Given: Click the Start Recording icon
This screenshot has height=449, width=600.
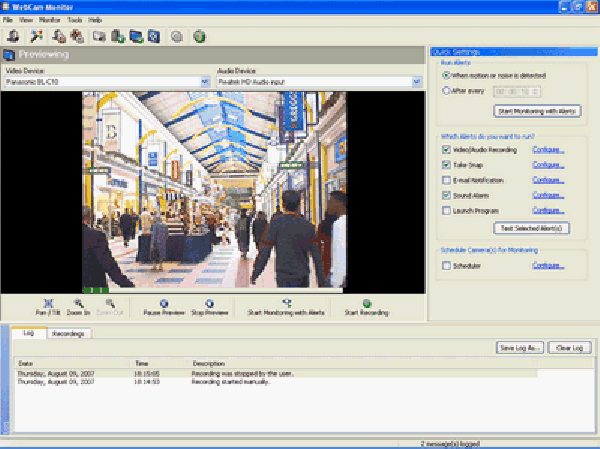Looking at the screenshot, I should (367, 303).
